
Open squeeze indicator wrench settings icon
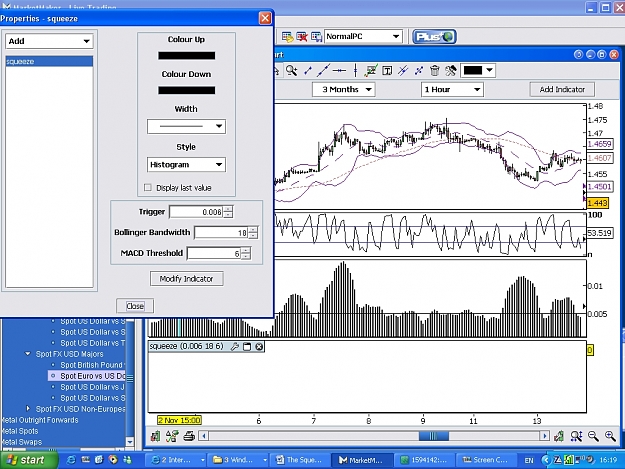point(235,347)
